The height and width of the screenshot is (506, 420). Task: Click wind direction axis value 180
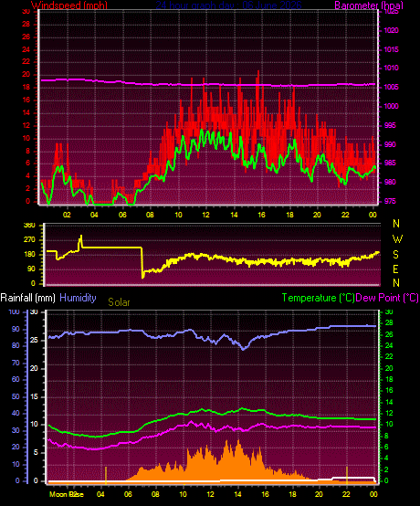pos(29,255)
